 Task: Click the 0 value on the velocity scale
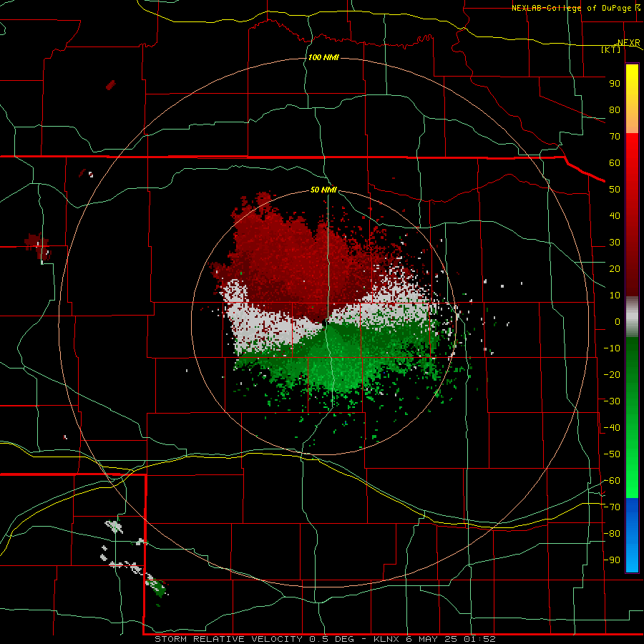618,321
